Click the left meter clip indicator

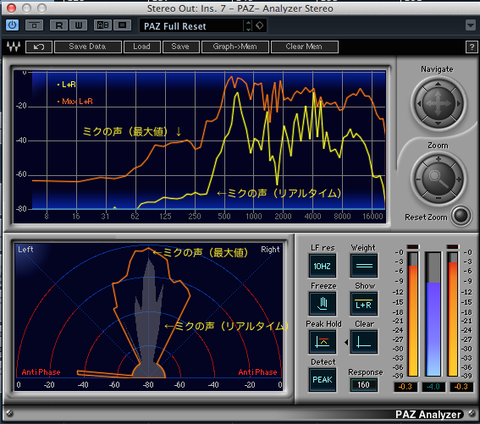(413, 247)
